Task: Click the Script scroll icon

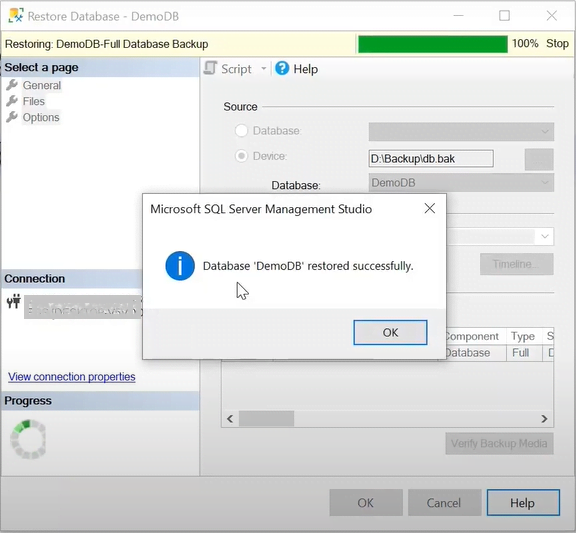Action: 210,68
